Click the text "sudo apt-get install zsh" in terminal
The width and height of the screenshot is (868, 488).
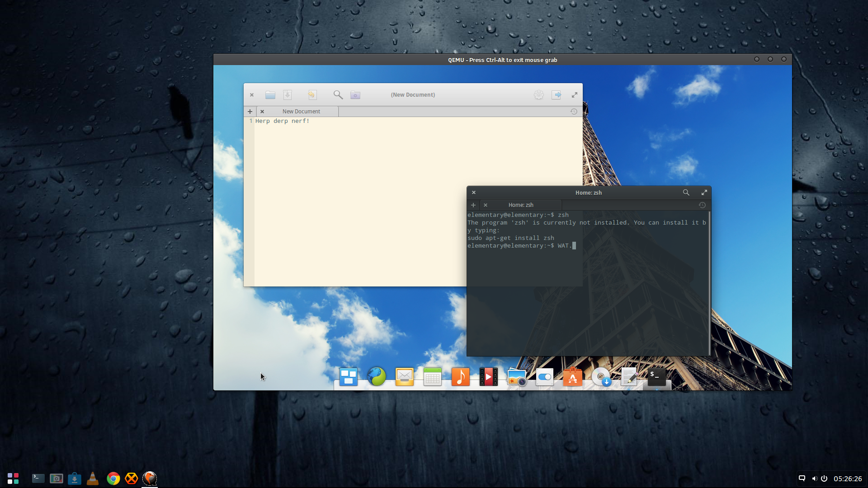(x=511, y=238)
